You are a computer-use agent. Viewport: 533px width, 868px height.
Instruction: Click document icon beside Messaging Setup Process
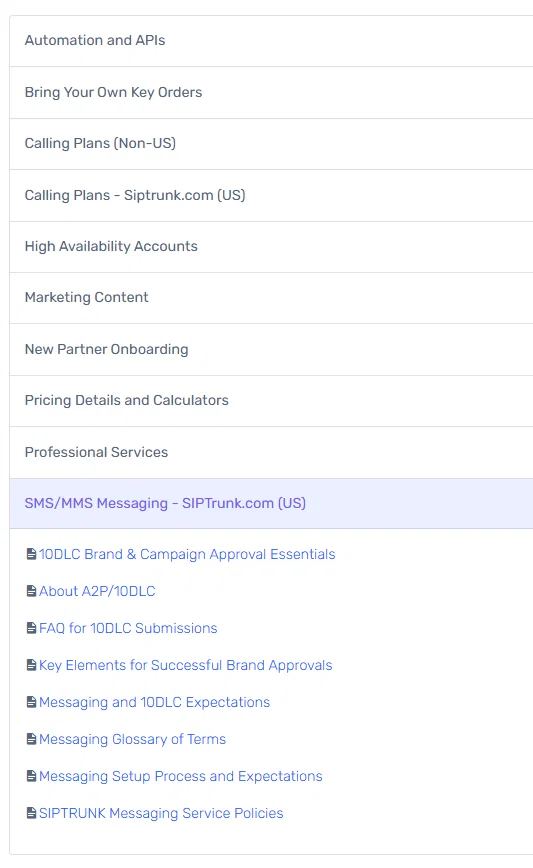pyautogui.click(x=32, y=777)
